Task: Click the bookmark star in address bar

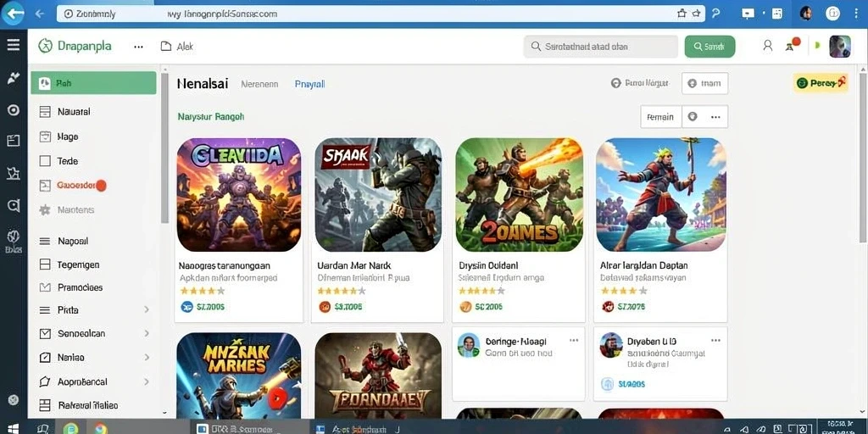Action: 697,14
